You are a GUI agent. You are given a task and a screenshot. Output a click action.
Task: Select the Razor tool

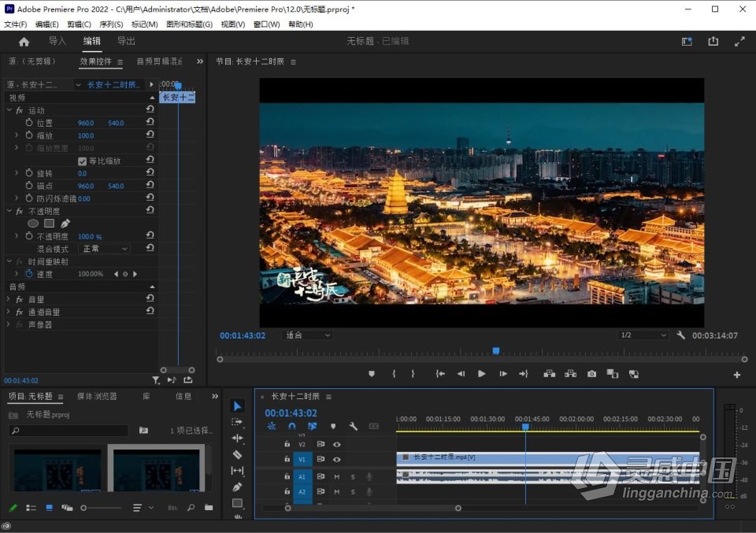click(x=237, y=454)
